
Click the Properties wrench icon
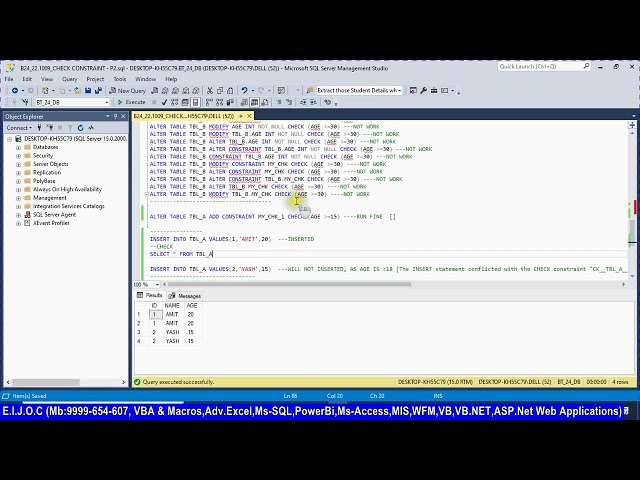(423, 91)
